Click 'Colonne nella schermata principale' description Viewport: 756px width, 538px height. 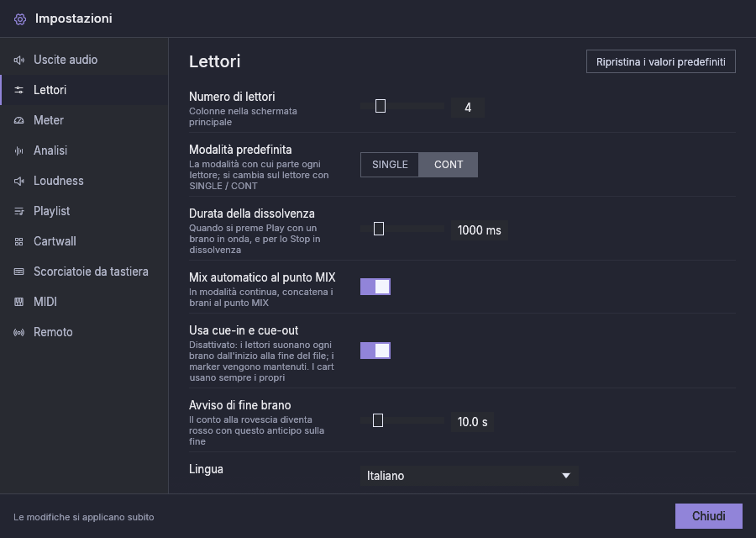click(x=243, y=116)
